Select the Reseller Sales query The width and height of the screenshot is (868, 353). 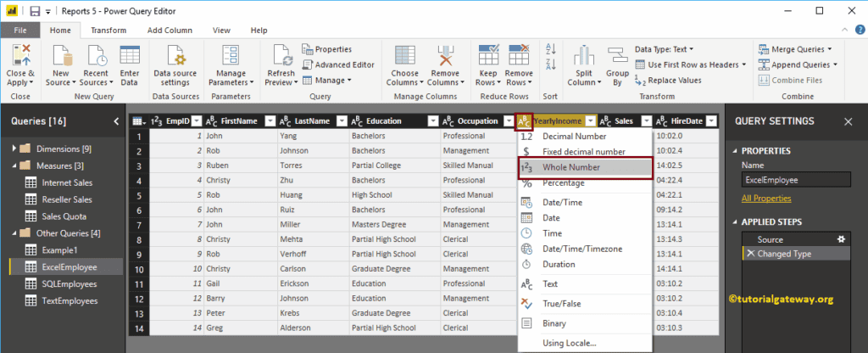point(67,199)
